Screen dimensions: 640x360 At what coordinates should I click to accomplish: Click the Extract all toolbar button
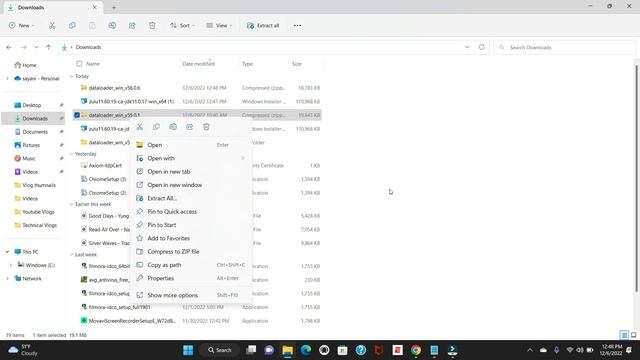263,25
